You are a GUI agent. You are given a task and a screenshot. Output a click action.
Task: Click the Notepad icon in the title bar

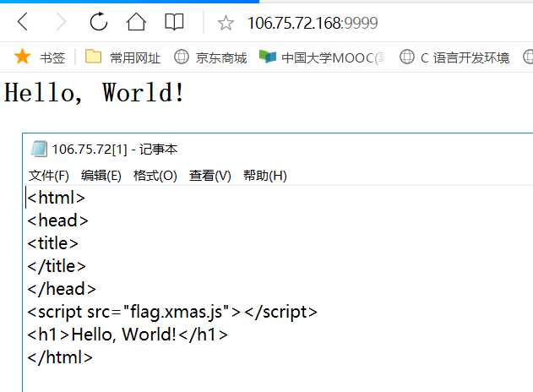(x=39, y=149)
